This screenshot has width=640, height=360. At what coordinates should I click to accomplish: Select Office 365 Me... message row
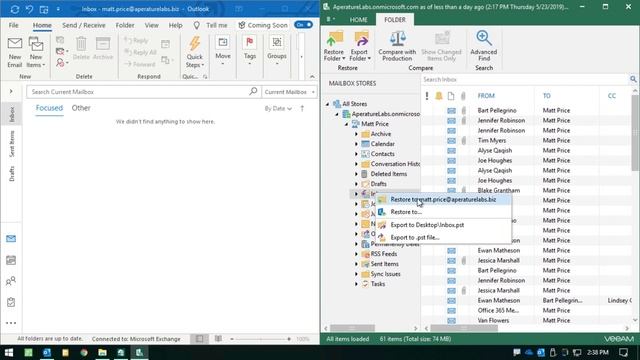527,311
